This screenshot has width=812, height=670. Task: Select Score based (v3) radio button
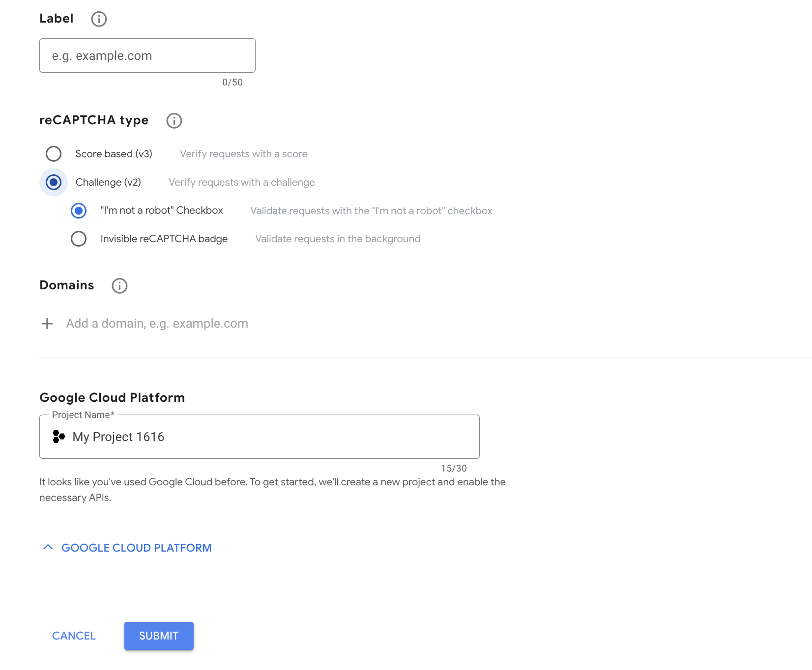(54, 154)
